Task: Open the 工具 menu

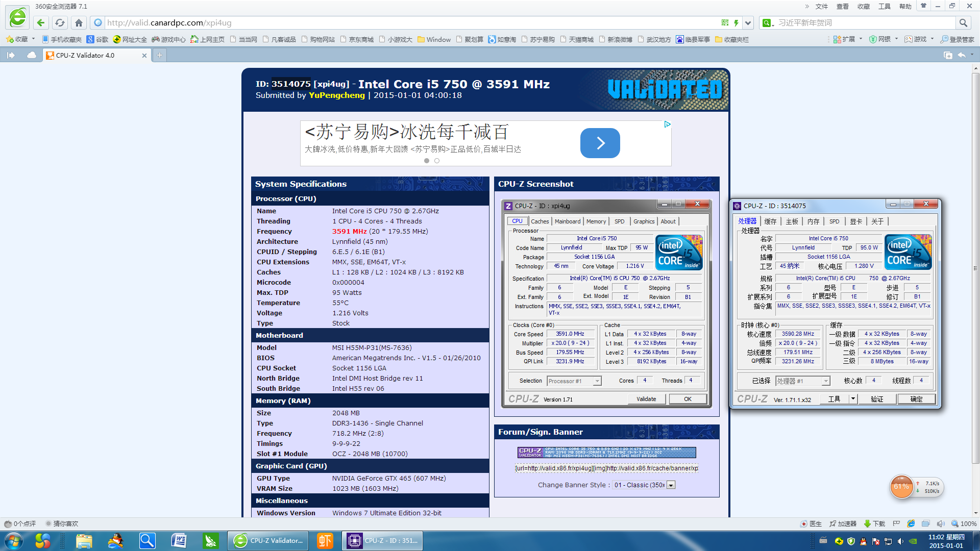Action: pyautogui.click(x=885, y=6)
